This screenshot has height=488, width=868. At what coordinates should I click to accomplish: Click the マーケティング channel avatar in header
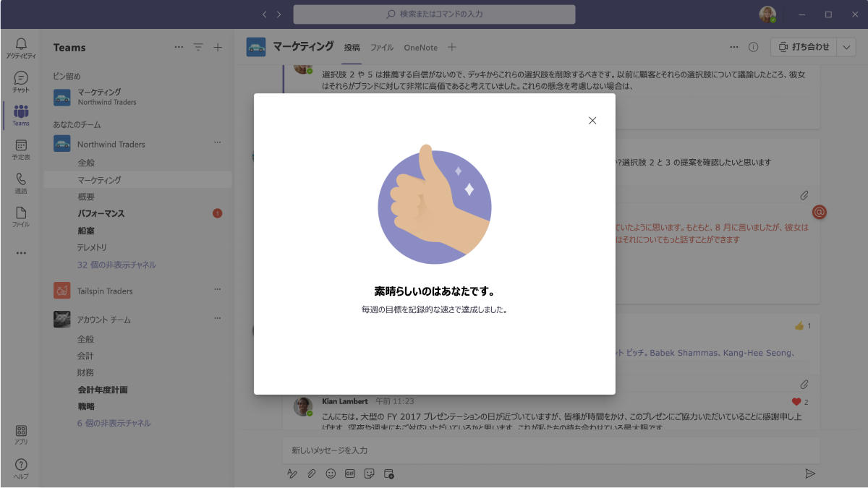click(x=256, y=47)
